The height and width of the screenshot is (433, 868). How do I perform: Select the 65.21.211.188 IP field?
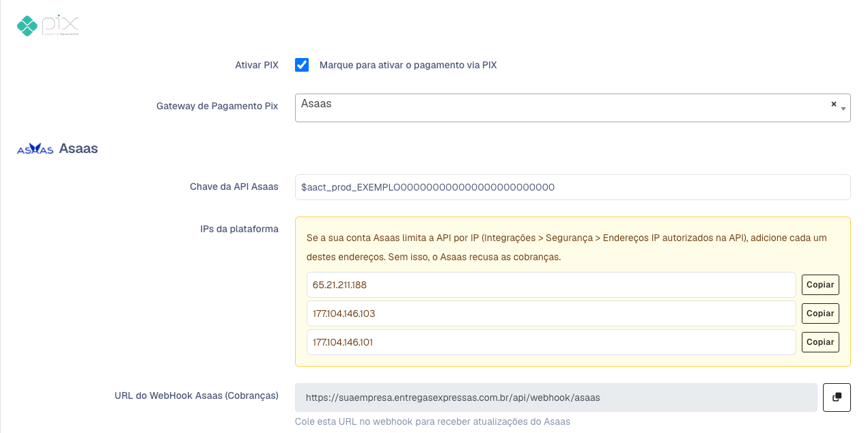tap(551, 285)
